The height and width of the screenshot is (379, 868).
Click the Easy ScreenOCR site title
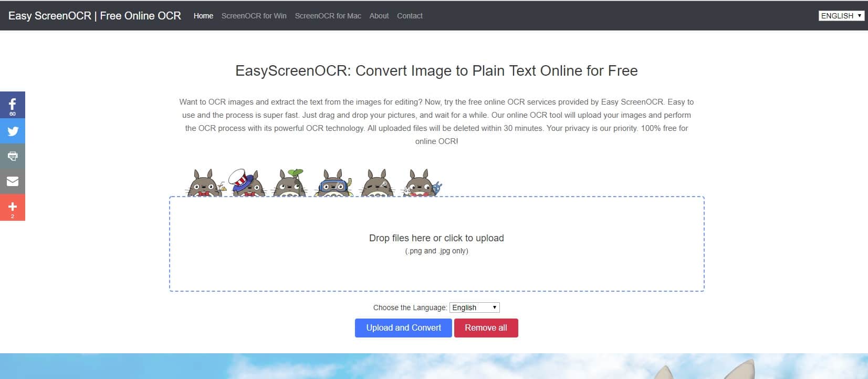pos(95,16)
